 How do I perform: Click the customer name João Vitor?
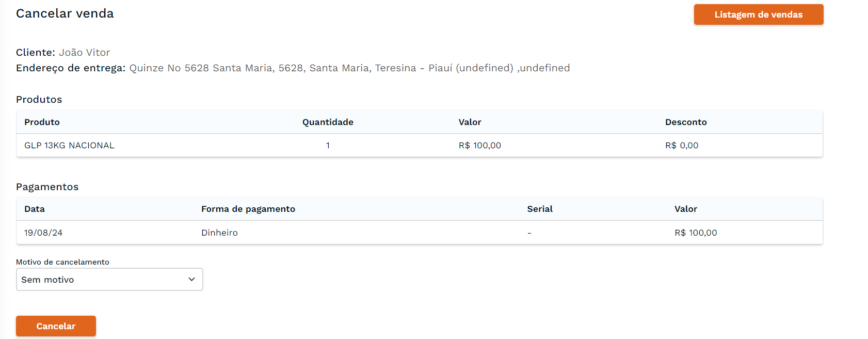point(84,53)
